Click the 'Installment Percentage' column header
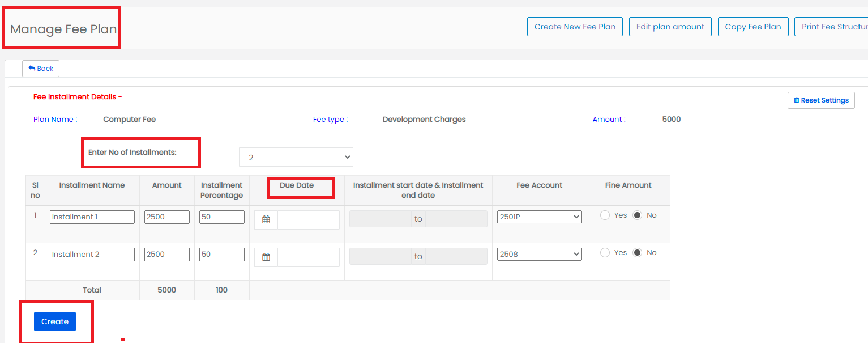Image resolution: width=868 pixels, height=343 pixels. (x=222, y=190)
